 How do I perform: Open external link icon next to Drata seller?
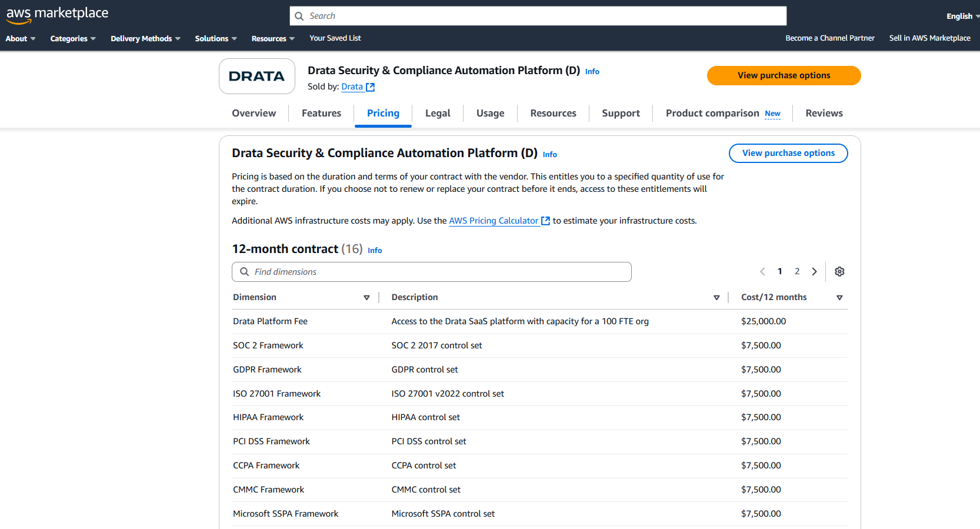[370, 87]
